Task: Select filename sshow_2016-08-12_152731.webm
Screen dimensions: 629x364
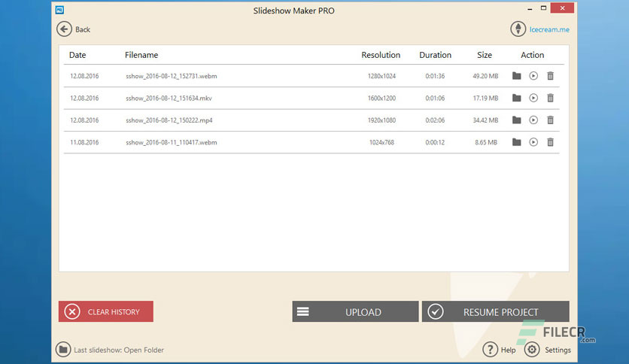Action: point(172,76)
